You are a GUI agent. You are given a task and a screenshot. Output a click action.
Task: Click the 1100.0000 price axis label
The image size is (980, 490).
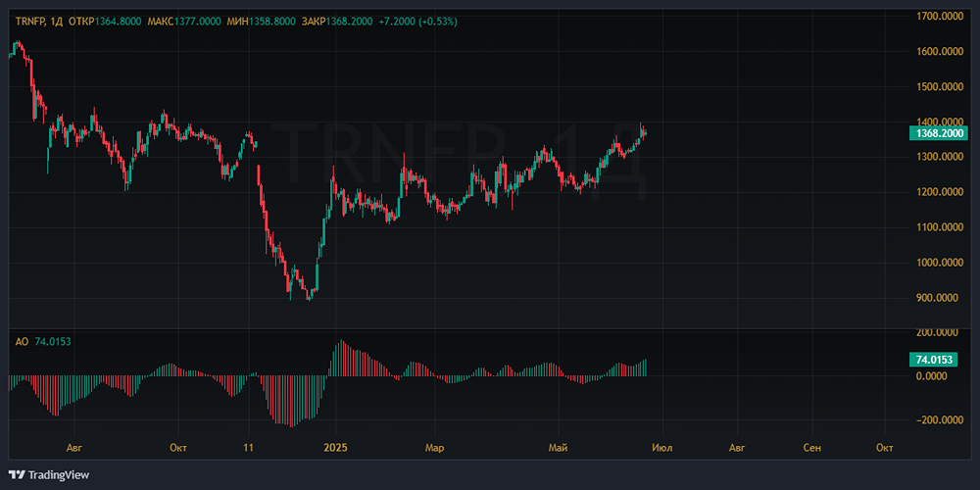point(940,227)
